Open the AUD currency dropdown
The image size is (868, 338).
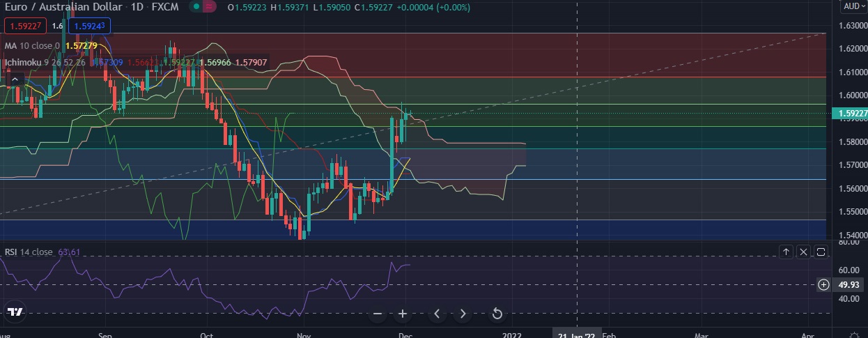[x=853, y=6]
